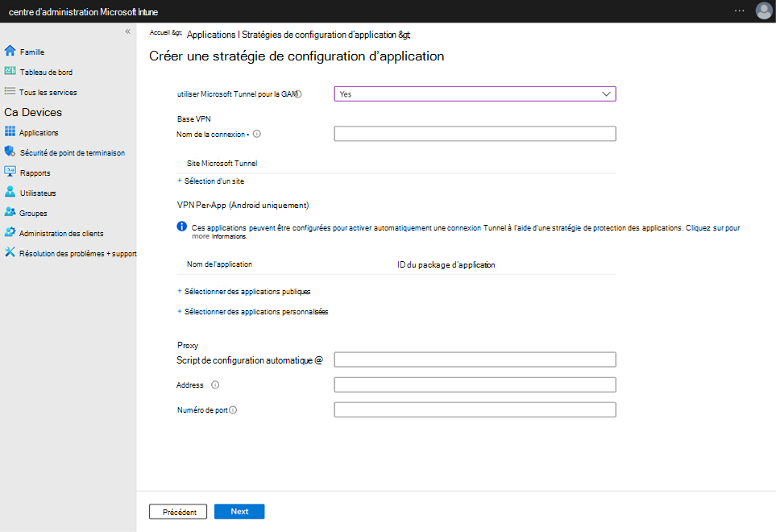Focus the Script de configuration automatique field
776x532 pixels.
pos(475,360)
